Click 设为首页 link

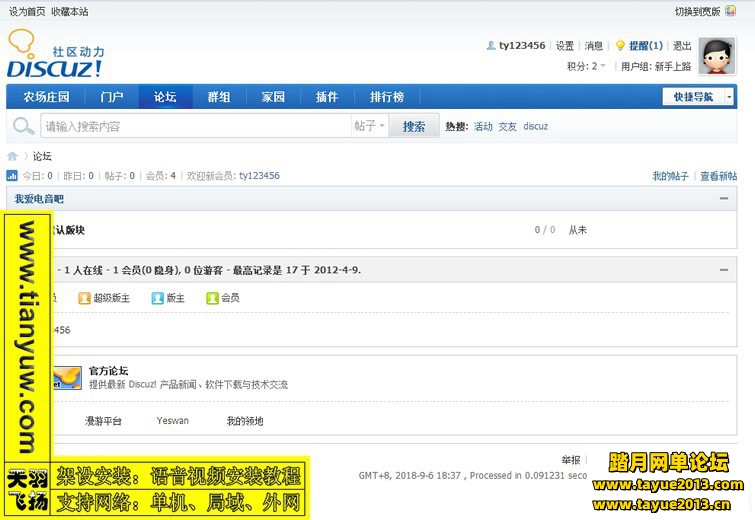tap(27, 11)
